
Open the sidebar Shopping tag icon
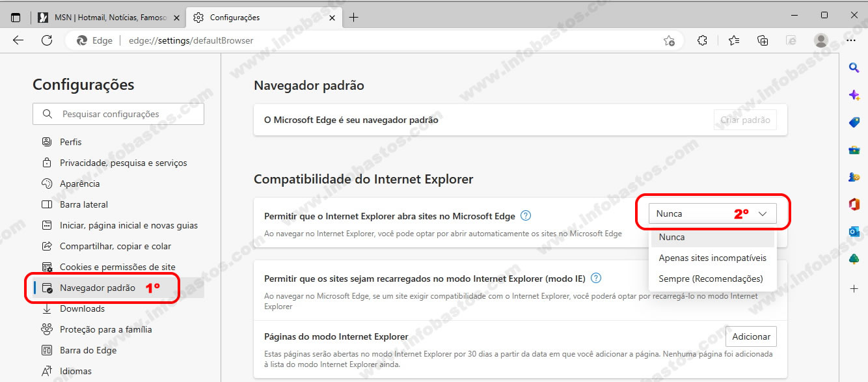click(854, 122)
